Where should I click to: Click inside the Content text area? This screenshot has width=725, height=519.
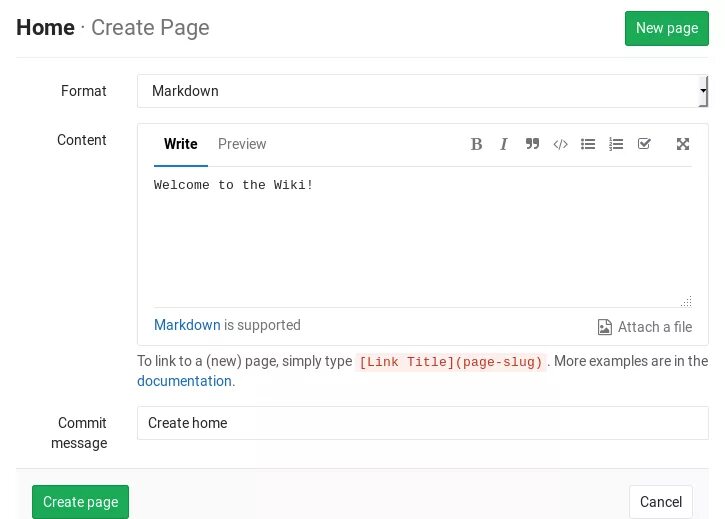420,240
